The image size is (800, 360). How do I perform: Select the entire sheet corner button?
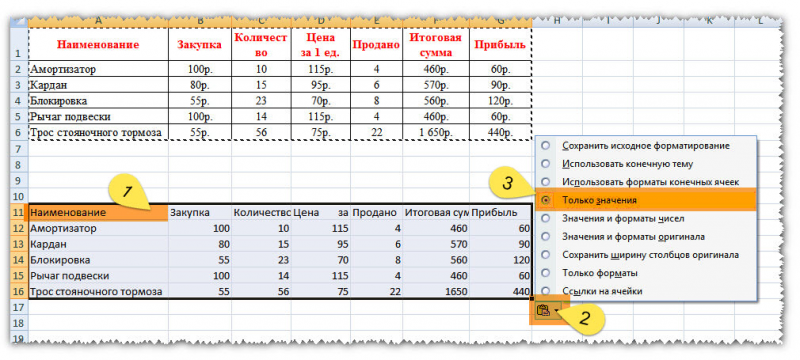pos(19,22)
